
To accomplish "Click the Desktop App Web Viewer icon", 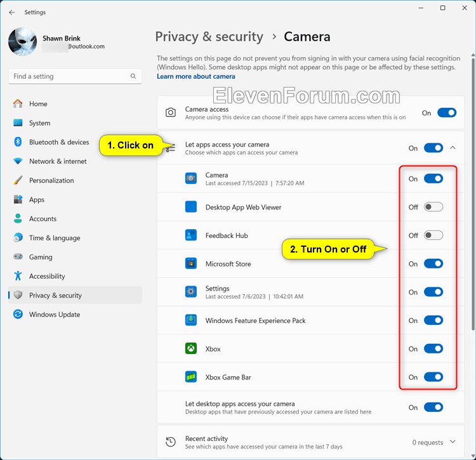I will (191, 207).
